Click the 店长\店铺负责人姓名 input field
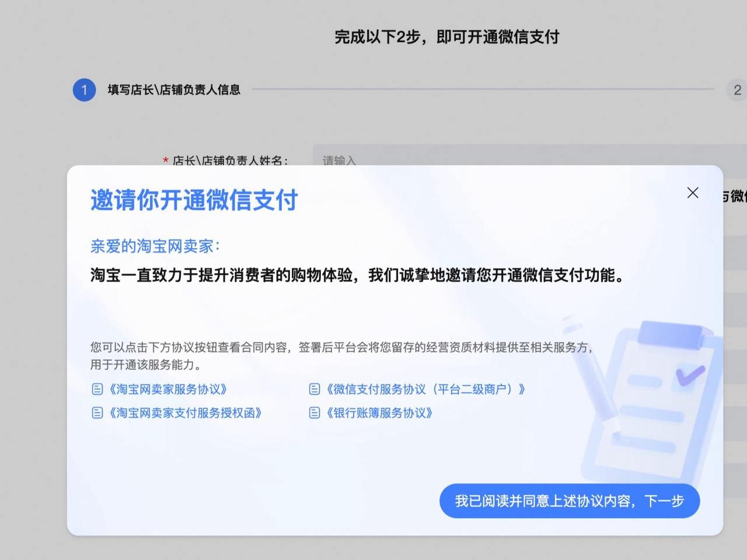This screenshot has width=747, height=560. click(530, 156)
